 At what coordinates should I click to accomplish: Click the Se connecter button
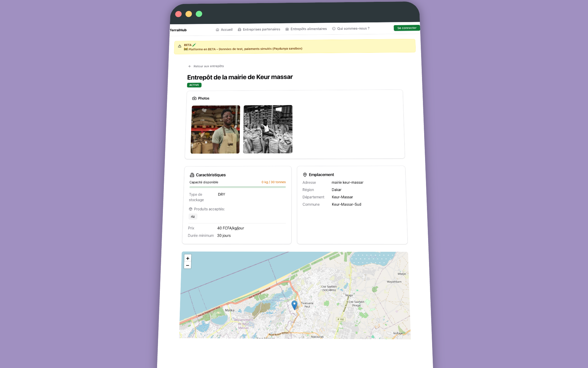tap(407, 28)
